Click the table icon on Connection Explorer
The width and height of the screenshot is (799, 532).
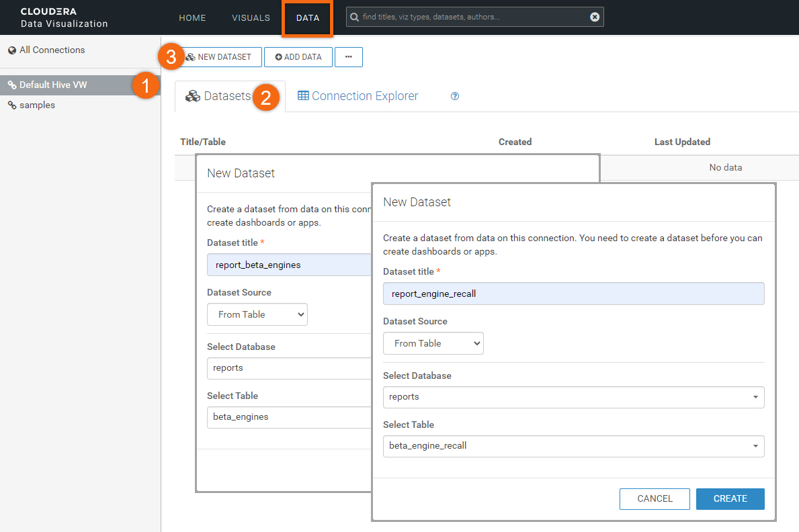click(303, 96)
